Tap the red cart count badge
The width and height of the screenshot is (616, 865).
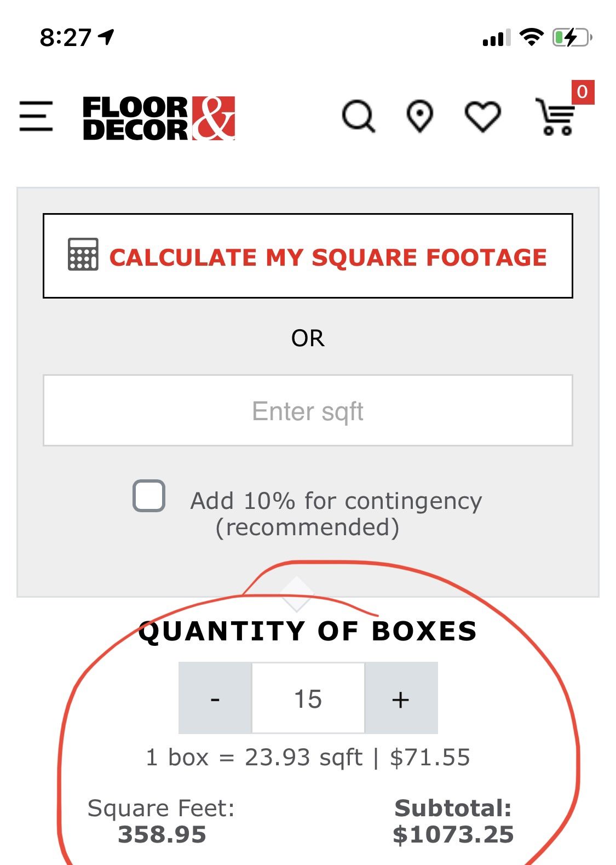coord(583,92)
